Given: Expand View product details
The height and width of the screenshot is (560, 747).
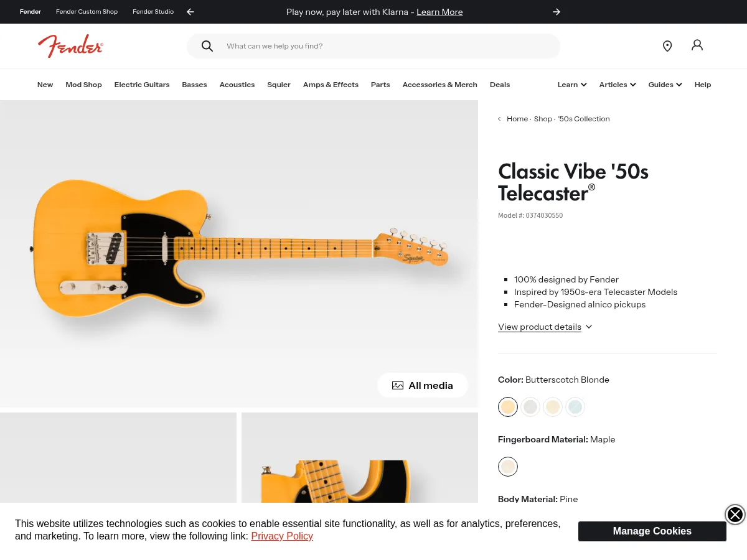Looking at the screenshot, I should (545, 327).
